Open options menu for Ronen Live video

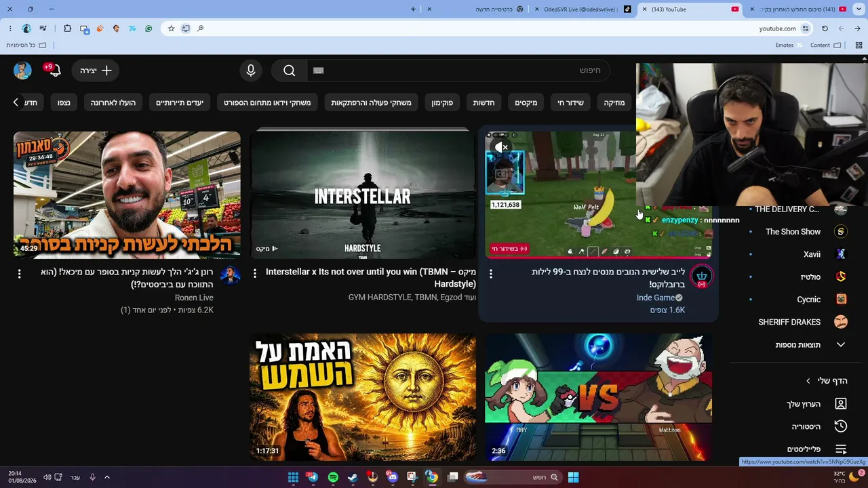[19, 273]
